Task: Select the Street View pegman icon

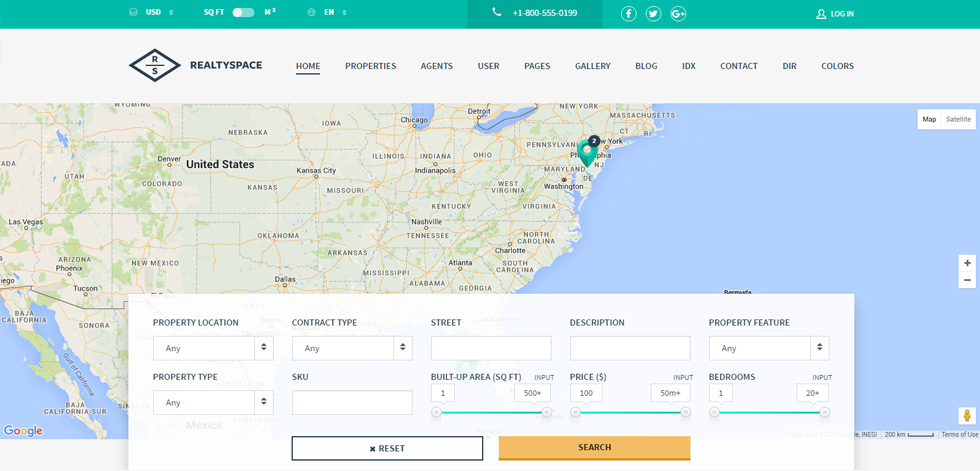Action: [967, 416]
